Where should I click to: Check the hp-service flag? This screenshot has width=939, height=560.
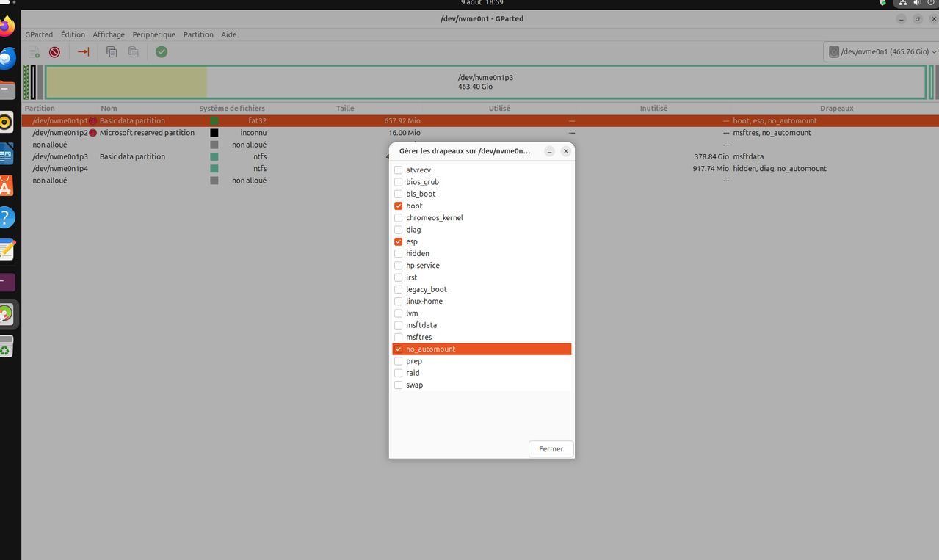[x=399, y=266]
